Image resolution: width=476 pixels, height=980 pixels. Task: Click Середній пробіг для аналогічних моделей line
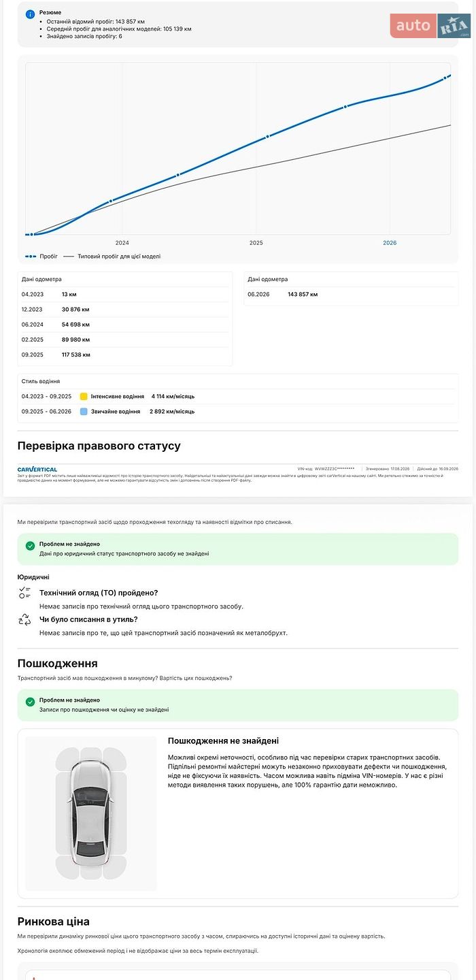pos(119,29)
